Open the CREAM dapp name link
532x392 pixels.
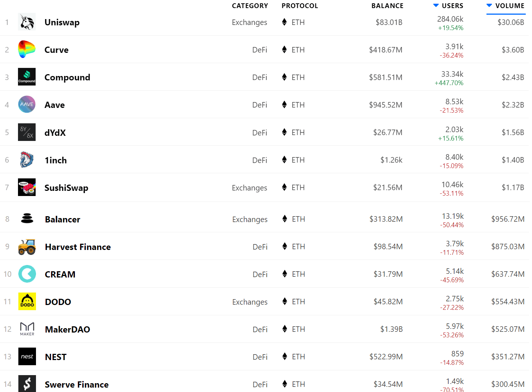point(60,275)
